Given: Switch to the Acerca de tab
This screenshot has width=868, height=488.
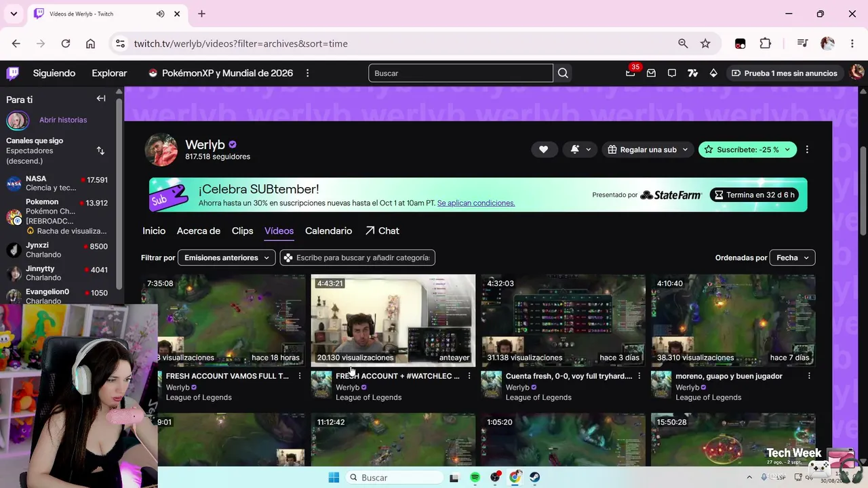Looking at the screenshot, I should click(199, 230).
